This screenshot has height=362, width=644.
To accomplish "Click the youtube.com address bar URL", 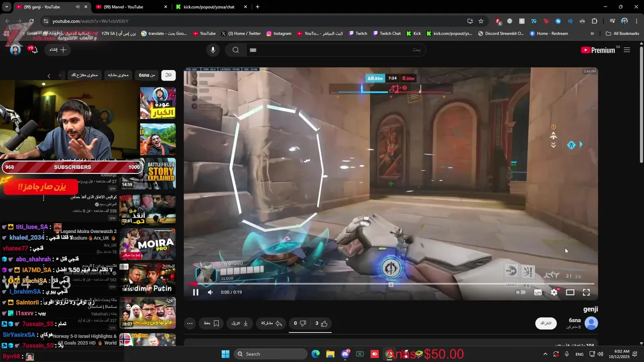I will point(91,21).
